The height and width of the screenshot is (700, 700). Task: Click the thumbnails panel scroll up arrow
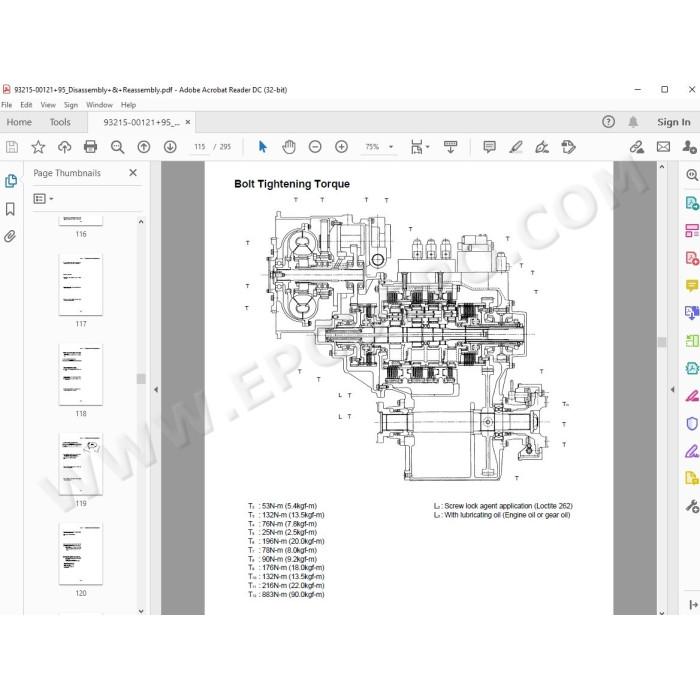[141, 222]
